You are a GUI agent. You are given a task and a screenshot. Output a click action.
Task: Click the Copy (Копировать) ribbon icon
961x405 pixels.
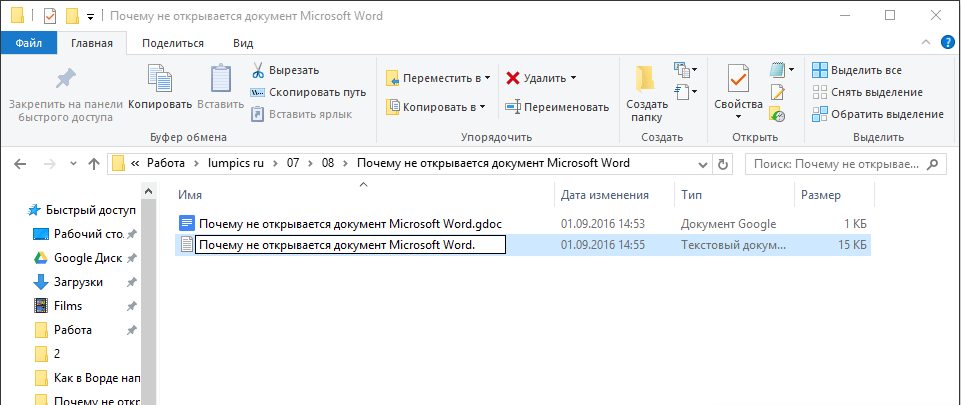click(160, 80)
